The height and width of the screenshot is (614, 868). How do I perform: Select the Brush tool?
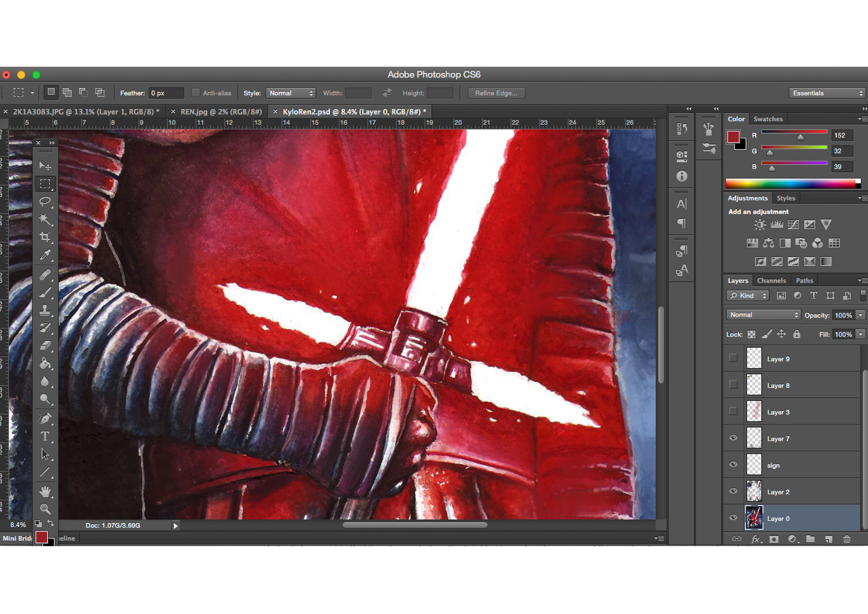pos(45,292)
